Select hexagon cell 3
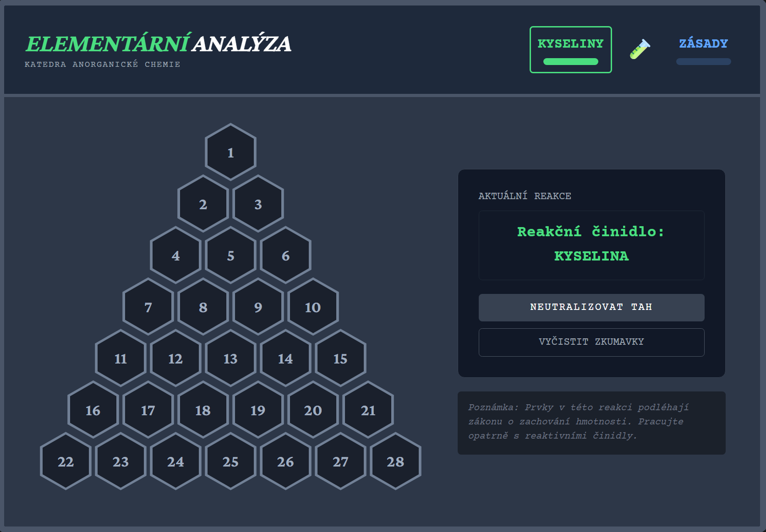 pos(258,204)
